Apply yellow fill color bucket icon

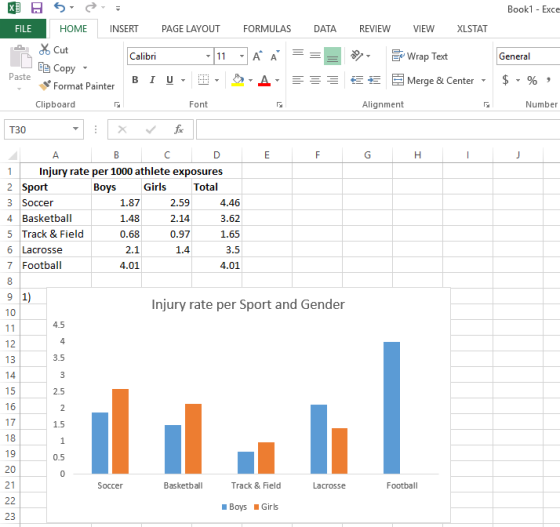click(x=238, y=80)
